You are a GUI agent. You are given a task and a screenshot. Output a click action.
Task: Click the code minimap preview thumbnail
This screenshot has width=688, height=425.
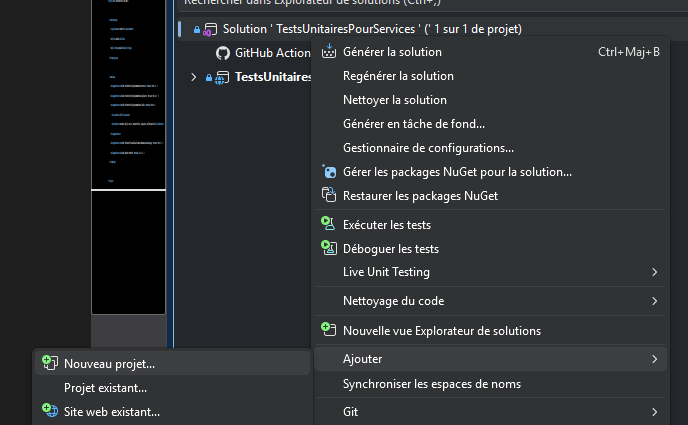pyautogui.click(x=128, y=157)
